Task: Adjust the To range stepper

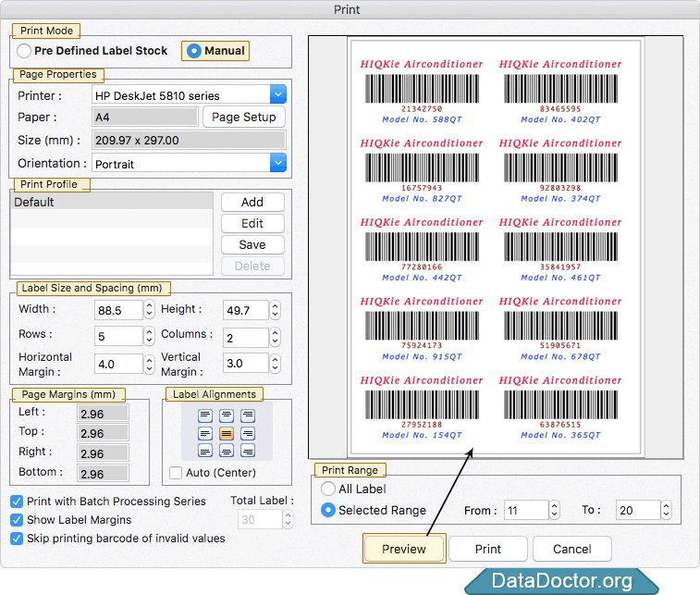Action: 666,510
